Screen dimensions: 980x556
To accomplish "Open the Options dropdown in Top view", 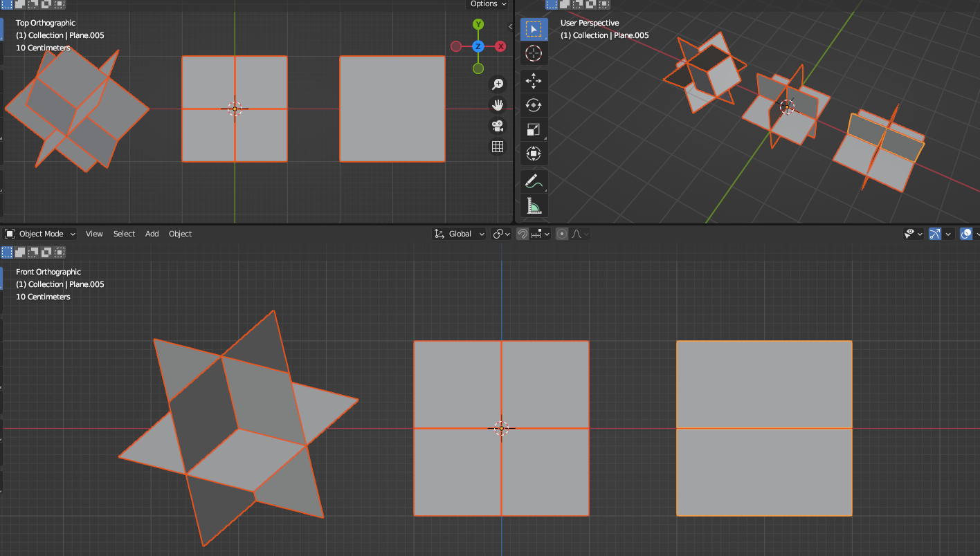I will [x=488, y=4].
